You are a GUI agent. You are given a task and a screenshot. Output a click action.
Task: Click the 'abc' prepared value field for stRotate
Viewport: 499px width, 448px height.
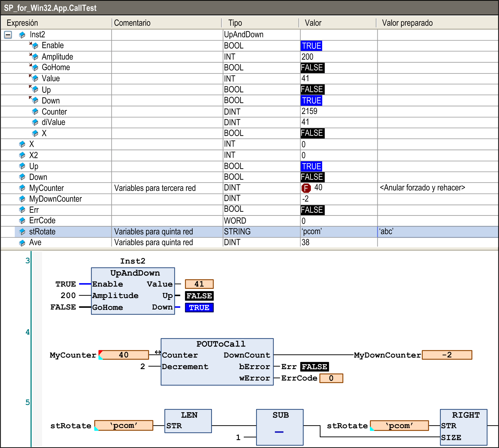(x=387, y=231)
